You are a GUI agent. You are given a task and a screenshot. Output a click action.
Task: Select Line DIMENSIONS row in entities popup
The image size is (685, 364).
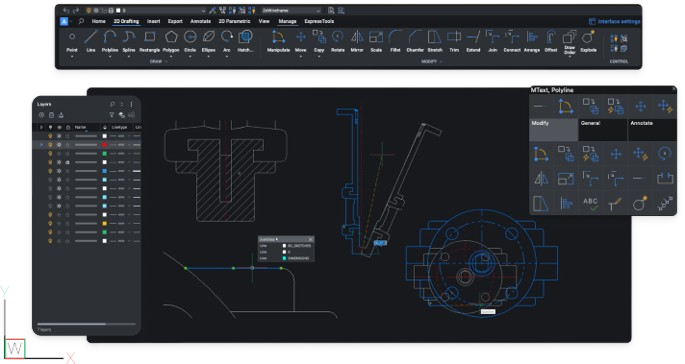(x=286, y=258)
